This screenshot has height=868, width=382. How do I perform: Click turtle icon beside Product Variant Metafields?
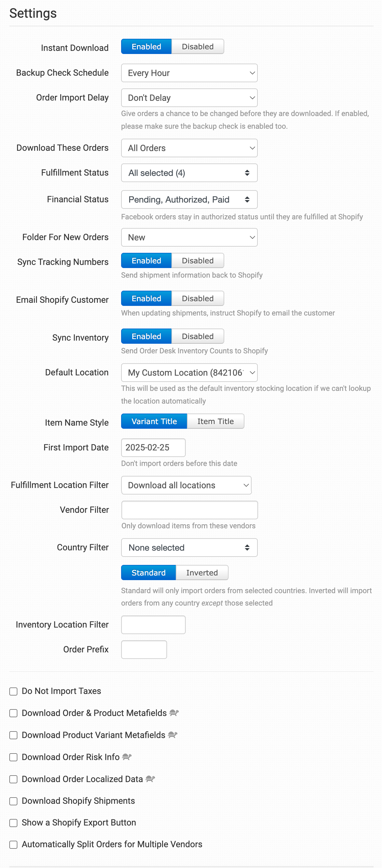tap(172, 735)
